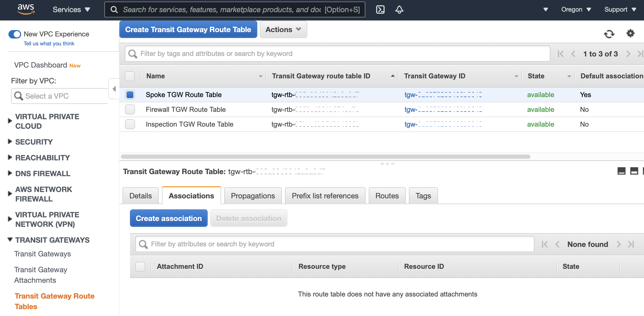644x316 pixels.
Task: Click the Create association button
Action: pos(169,218)
